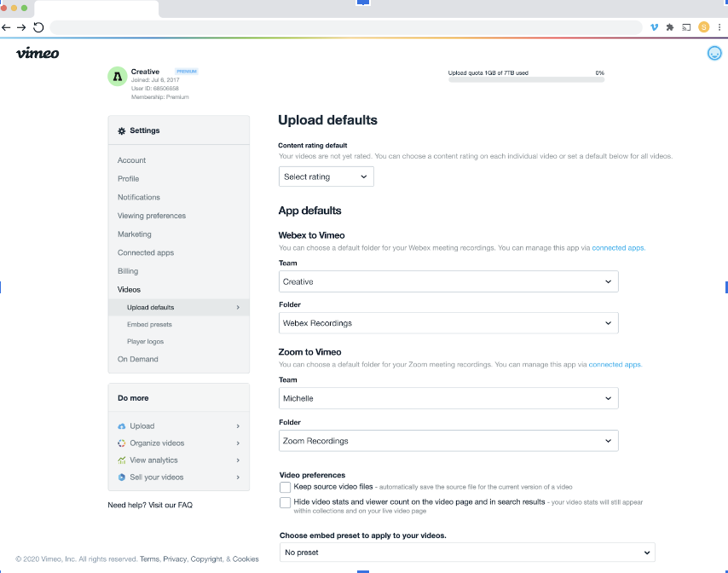
Task: Open the No preset embed dropdown
Action: coord(467,552)
